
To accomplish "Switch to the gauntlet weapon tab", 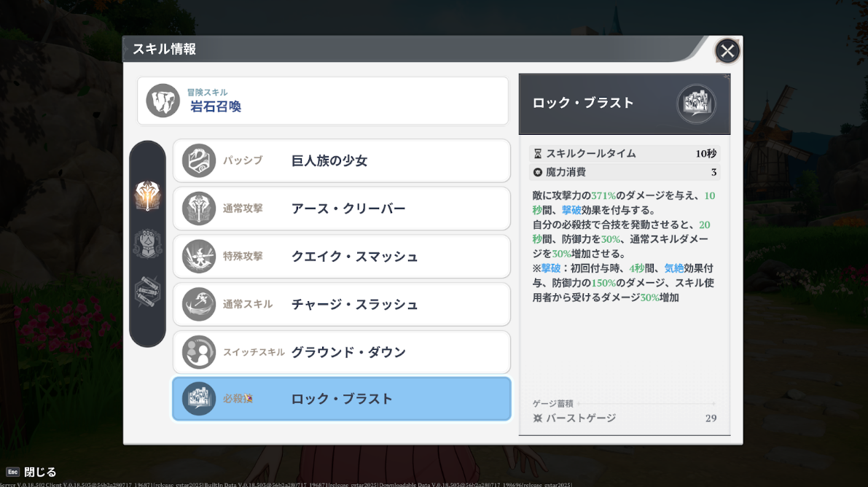I will pyautogui.click(x=147, y=245).
